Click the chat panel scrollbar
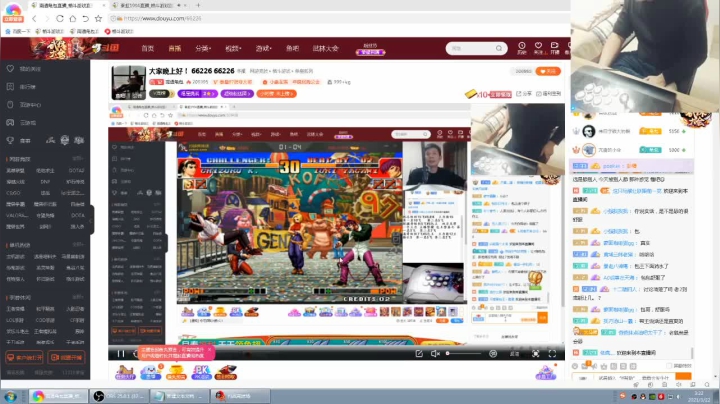 692,352
